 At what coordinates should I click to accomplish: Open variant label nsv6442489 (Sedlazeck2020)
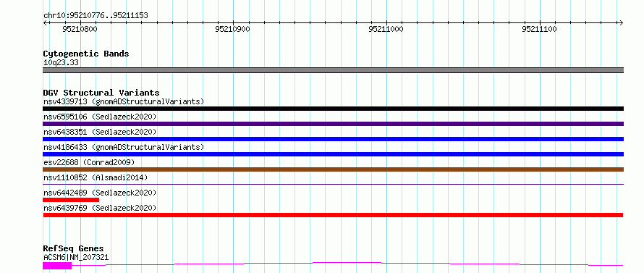100,193
